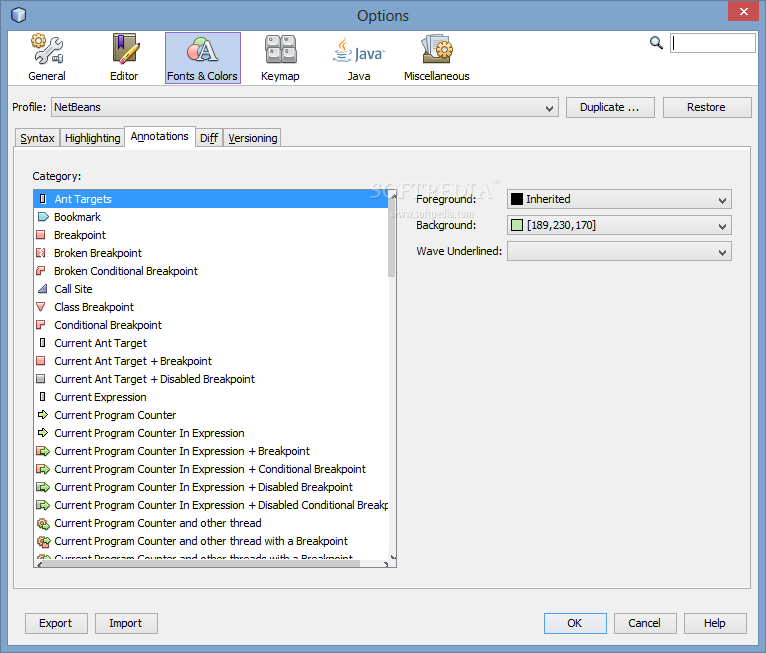Open Help for the Options dialog
Image resolution: width=766 pixels, height=653 pixels.
click(715, 623)
